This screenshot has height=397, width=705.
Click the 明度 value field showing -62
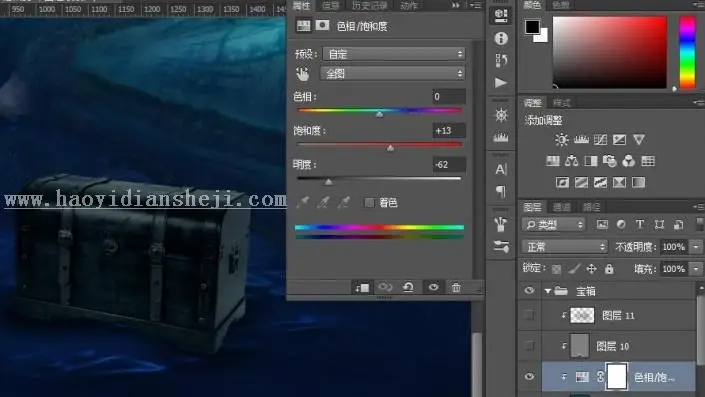(x=449, y=165)
